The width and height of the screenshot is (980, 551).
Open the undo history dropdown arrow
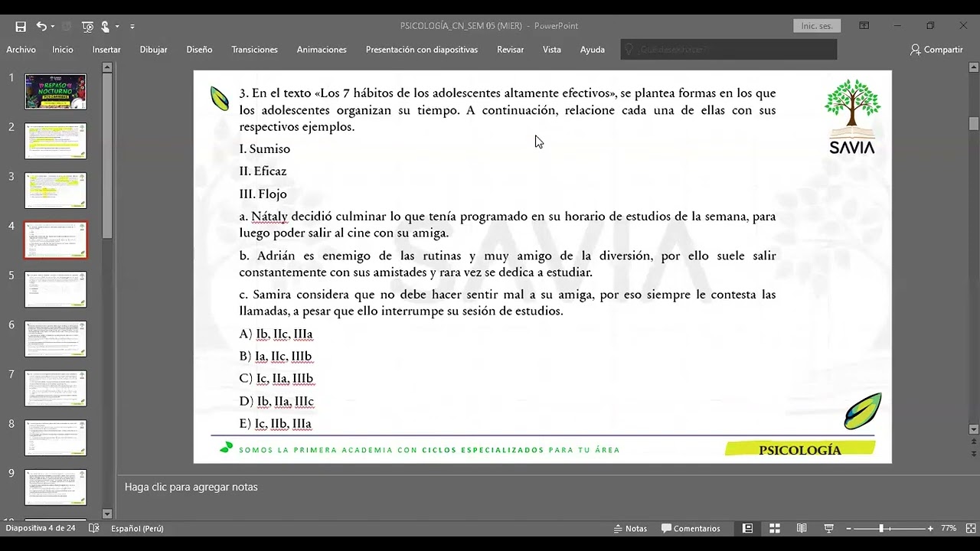52,26
